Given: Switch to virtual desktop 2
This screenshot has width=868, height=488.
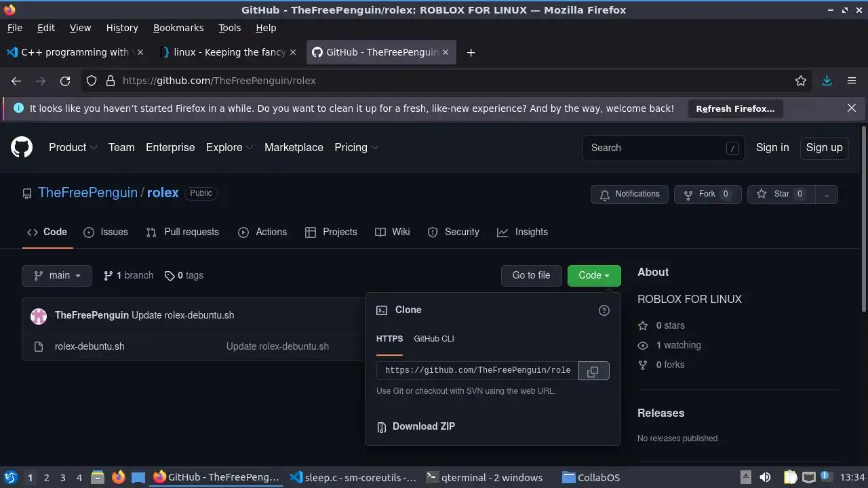Looking at the screenshot, I should pos(46,478).
